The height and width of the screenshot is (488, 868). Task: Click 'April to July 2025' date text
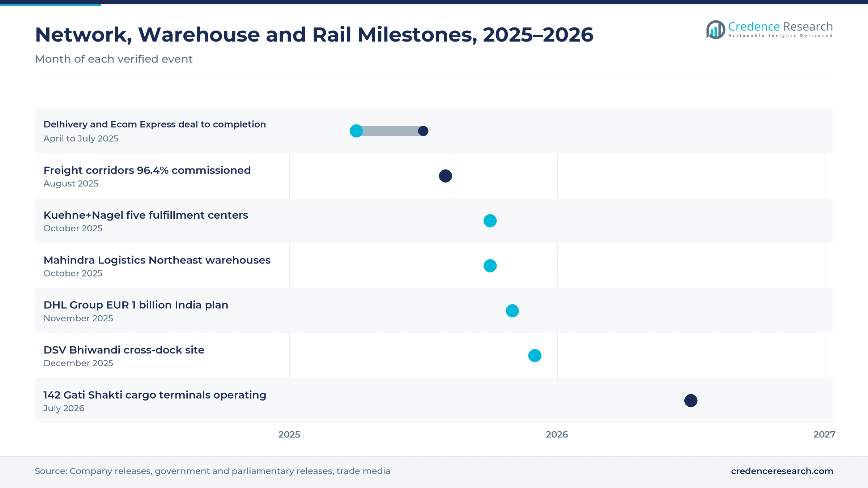coord(81,138)
